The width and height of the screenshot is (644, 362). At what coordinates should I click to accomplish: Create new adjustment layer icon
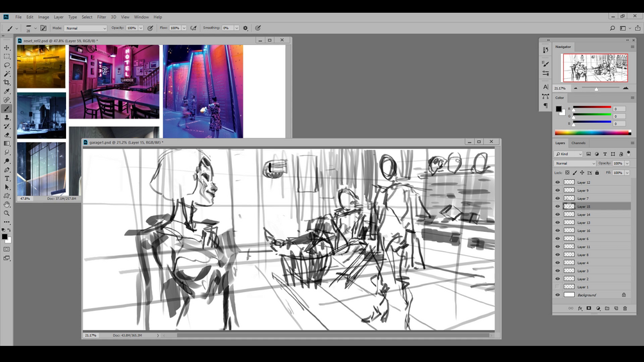pos(598,308)
